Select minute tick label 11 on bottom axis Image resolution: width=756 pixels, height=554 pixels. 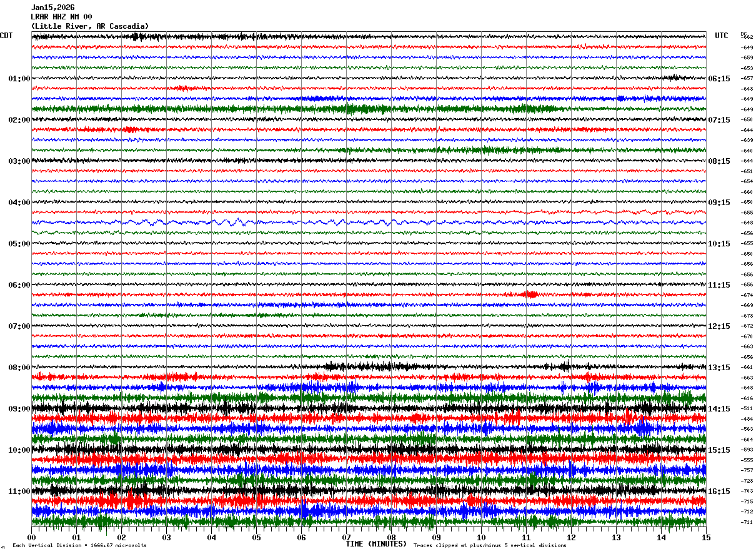[527, 537]
